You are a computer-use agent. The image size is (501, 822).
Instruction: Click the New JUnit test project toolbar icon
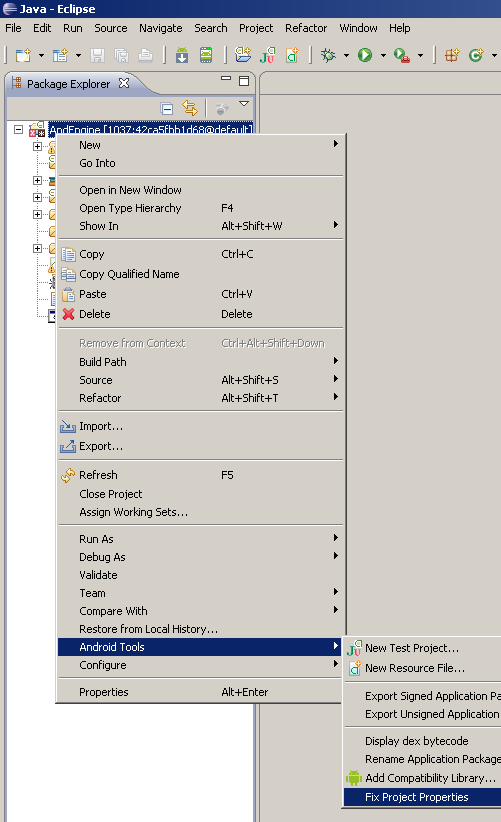click(267, 55)
